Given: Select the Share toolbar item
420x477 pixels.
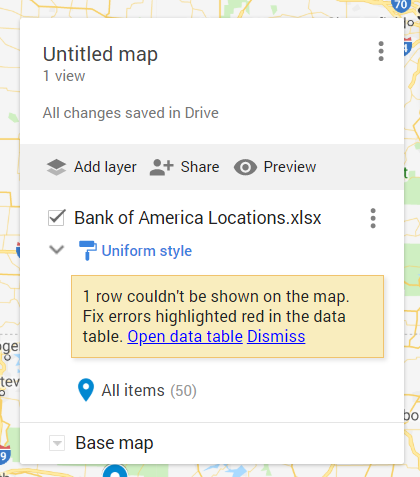Looking at the screenshot, I should point(185,167).
